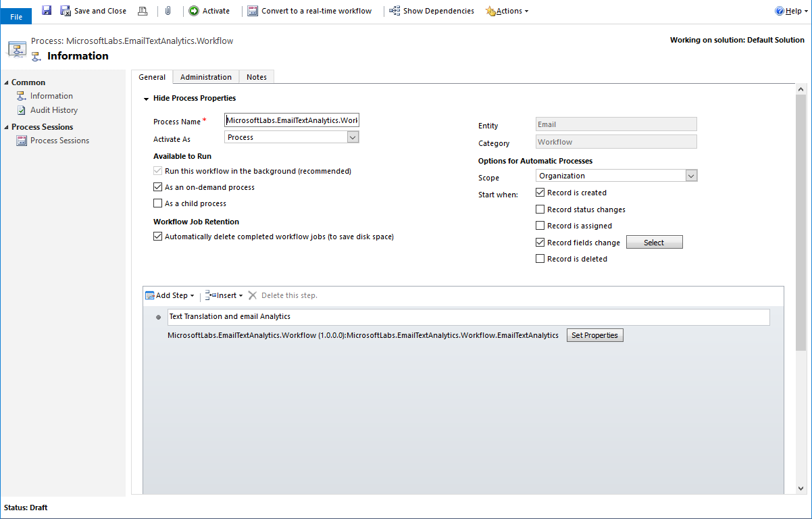Switch to the General tab
Viewport: 812px width, 519px height.
pos(152,77)
